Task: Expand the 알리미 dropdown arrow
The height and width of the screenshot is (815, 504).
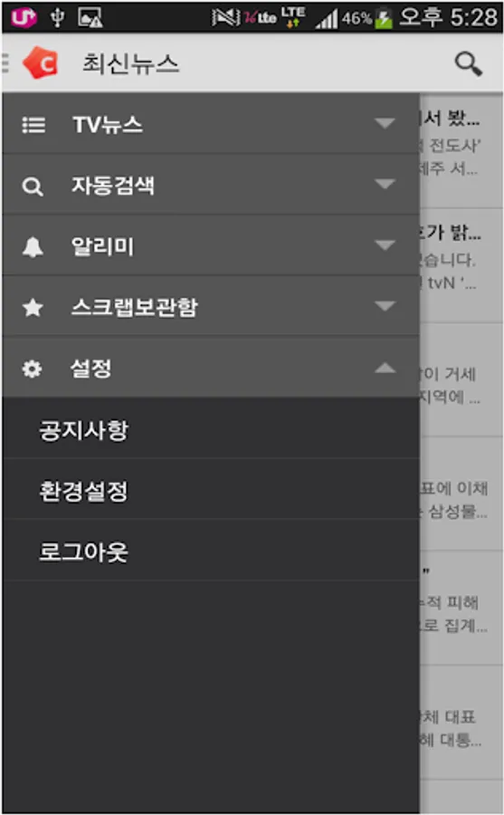Action: [385, 244]
